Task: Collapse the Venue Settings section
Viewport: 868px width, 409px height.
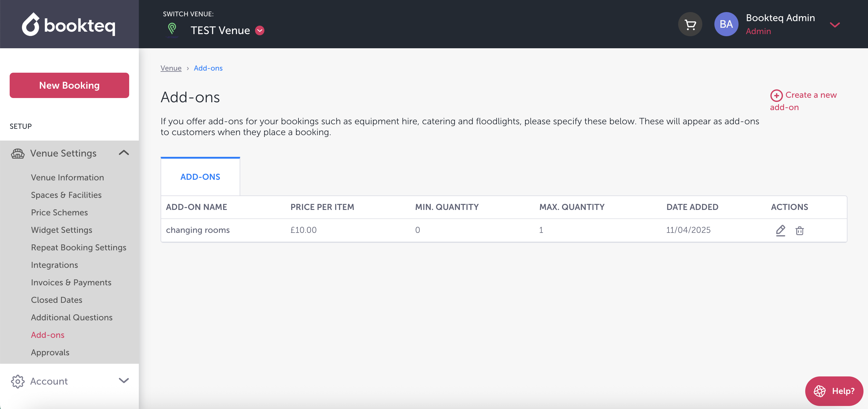Action: (124, 153)
